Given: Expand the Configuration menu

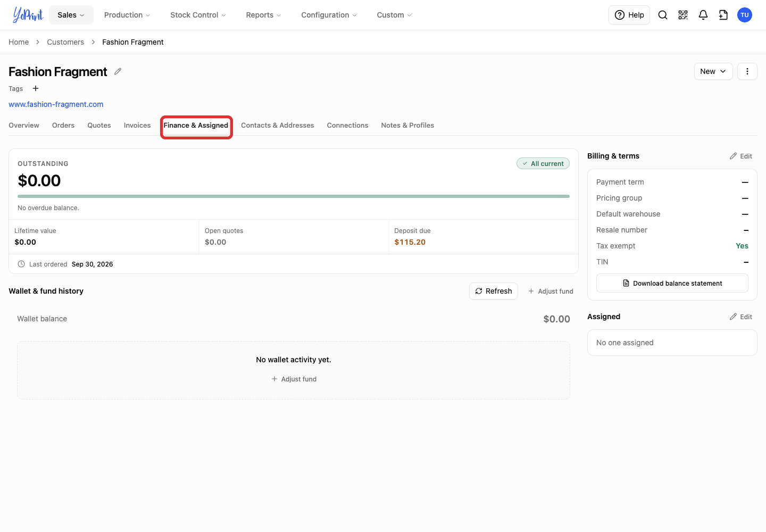Looking at the screenshot, I should (x=329, y=15).
